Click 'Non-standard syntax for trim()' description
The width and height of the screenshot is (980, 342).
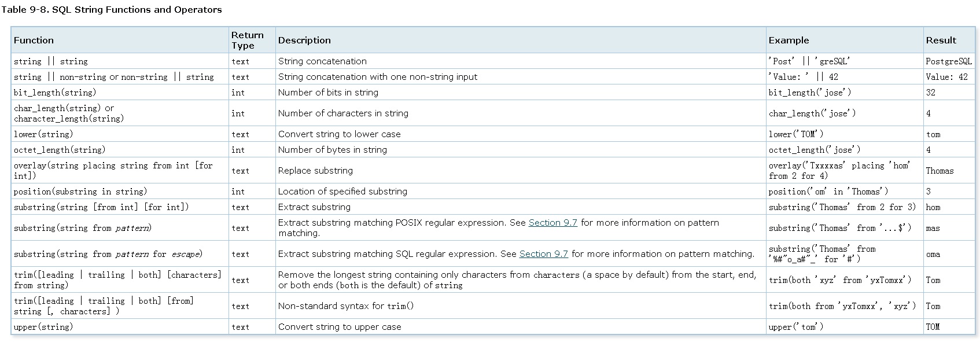point(346,306)
